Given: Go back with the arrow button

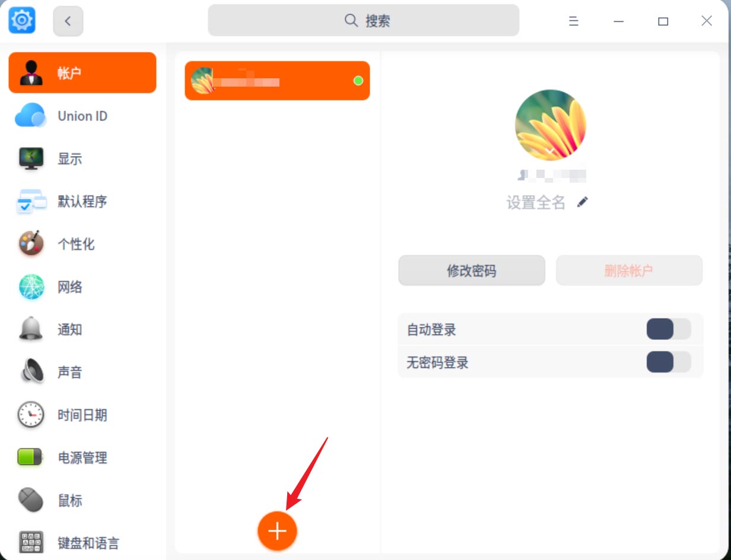Looking at the screenshot, I should (68, 21).
